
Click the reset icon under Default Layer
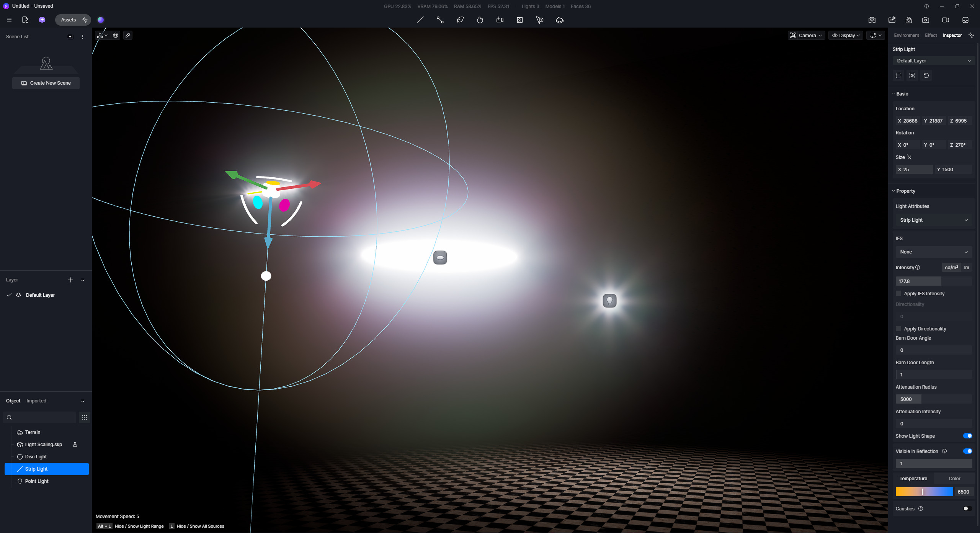tap(926, 75)
